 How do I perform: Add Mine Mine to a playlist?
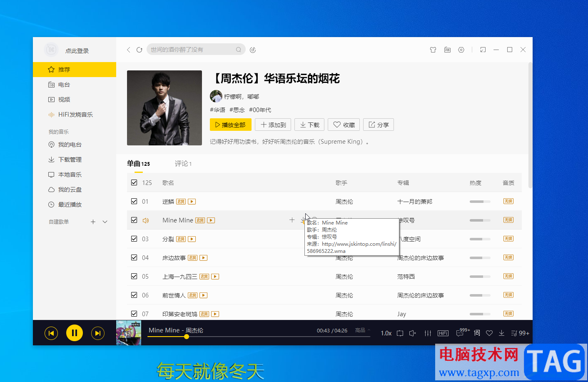click(x=292, y=220)
